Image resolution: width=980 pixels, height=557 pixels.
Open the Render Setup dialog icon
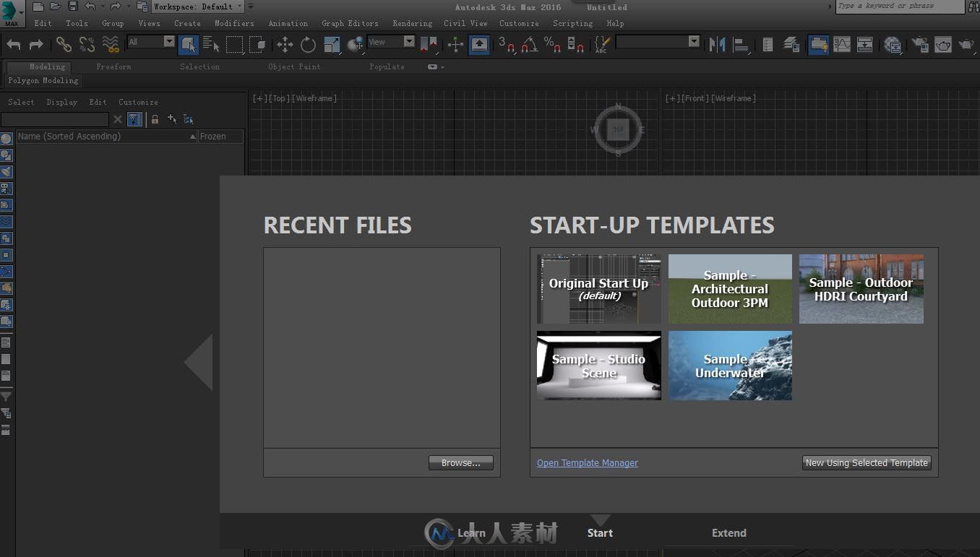click(x=920, y=45)
